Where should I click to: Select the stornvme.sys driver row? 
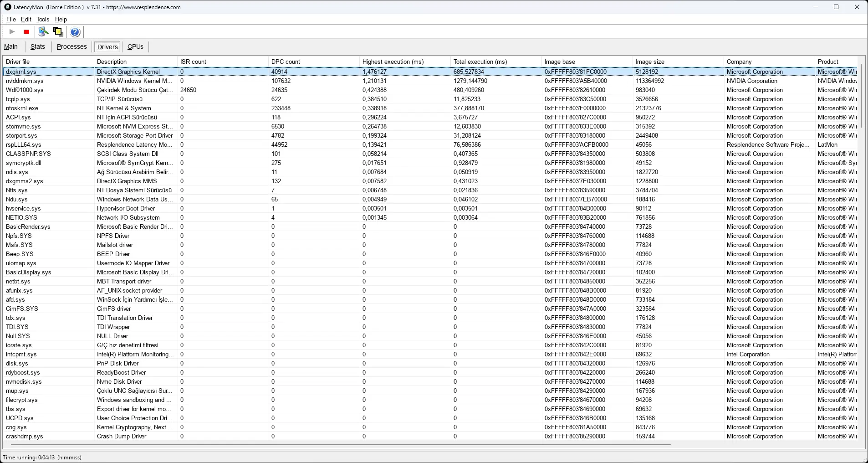(430, 126)
